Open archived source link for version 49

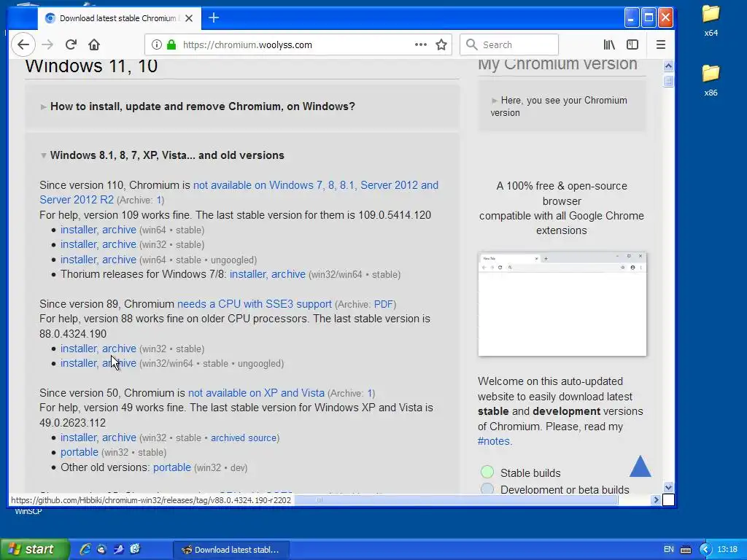[244, 438]
